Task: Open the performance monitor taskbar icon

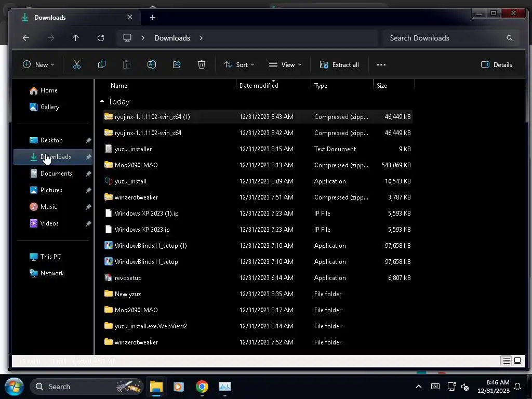Action: click(225, 387)
